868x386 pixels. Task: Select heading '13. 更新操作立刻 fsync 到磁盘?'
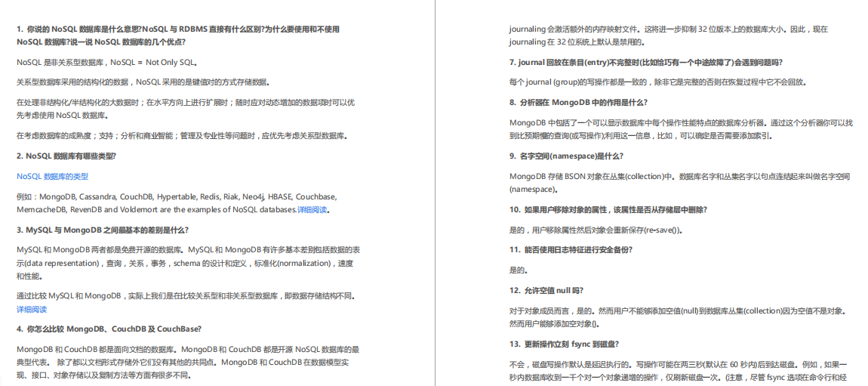564,344
